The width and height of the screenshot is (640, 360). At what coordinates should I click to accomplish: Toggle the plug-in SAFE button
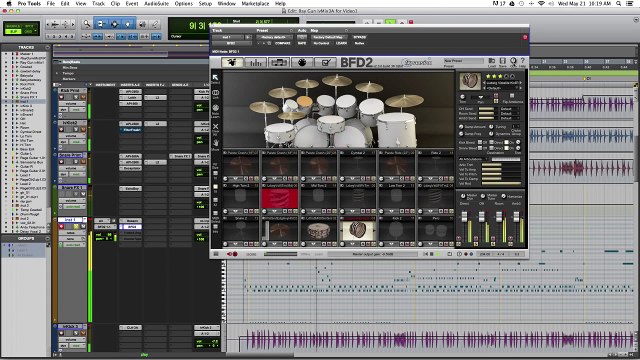[302, 43]
